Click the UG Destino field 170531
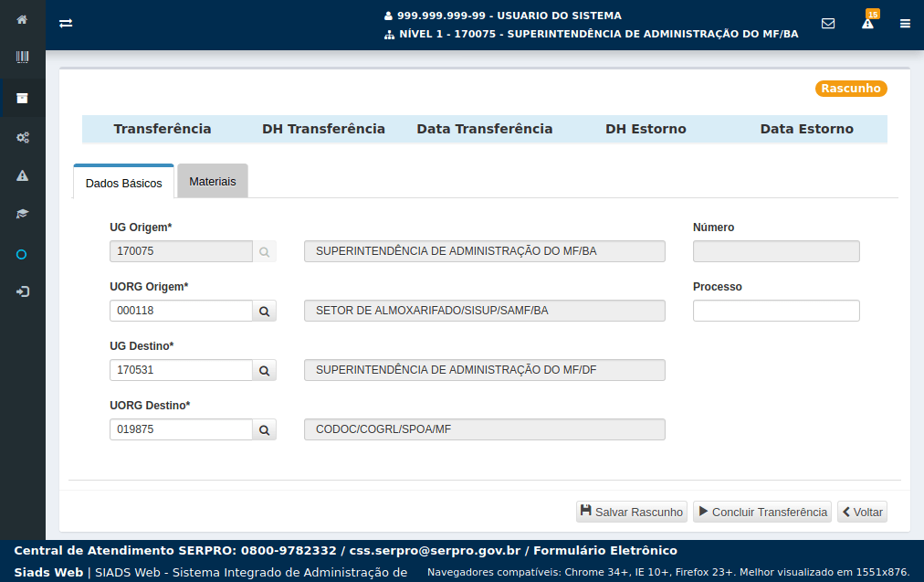924x582 pixels. 181,370
